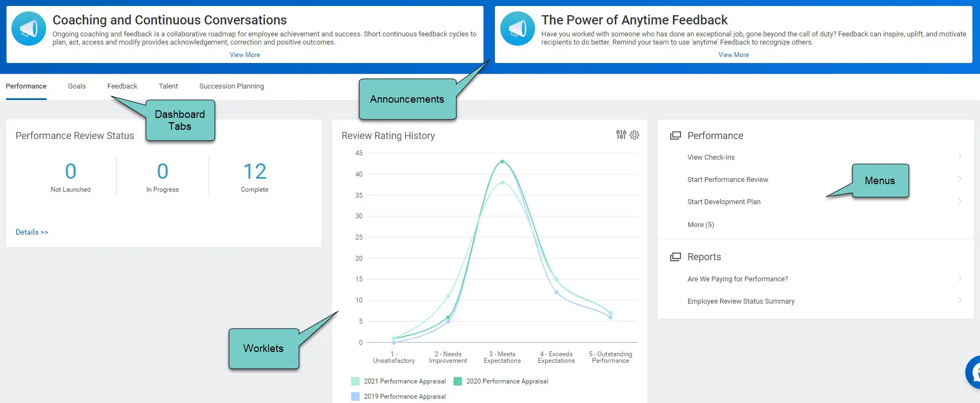Click the Review Rating History gear icon
The image size is (980, 403).
(634, 135)
